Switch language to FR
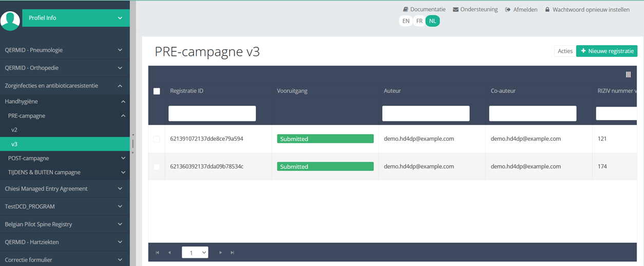This screenshot has width=644, height=266. (420, 21)
